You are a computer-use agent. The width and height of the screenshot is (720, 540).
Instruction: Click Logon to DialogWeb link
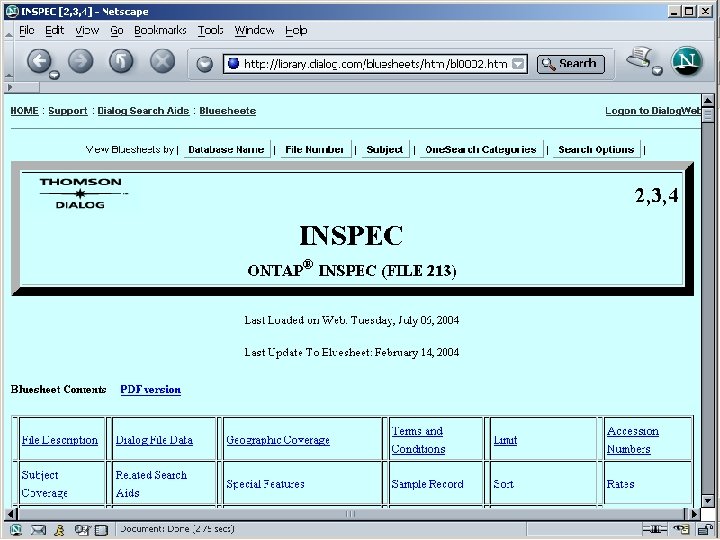click(653, 111)
